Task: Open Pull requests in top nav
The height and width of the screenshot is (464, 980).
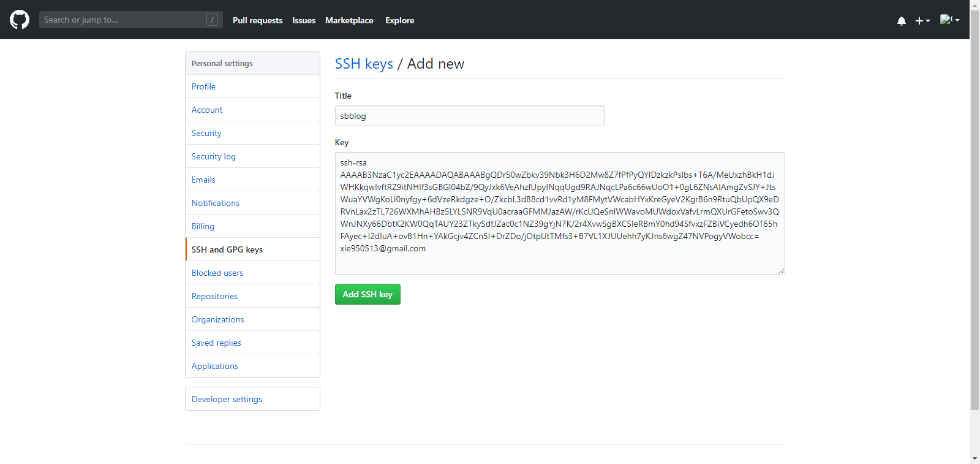Action: [258, 20]
